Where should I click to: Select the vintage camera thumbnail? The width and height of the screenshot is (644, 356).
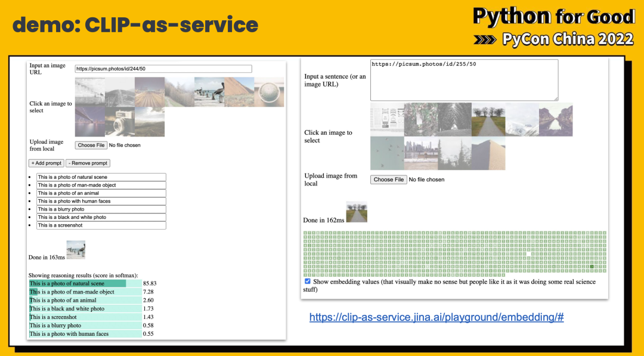tap(120, 122)
